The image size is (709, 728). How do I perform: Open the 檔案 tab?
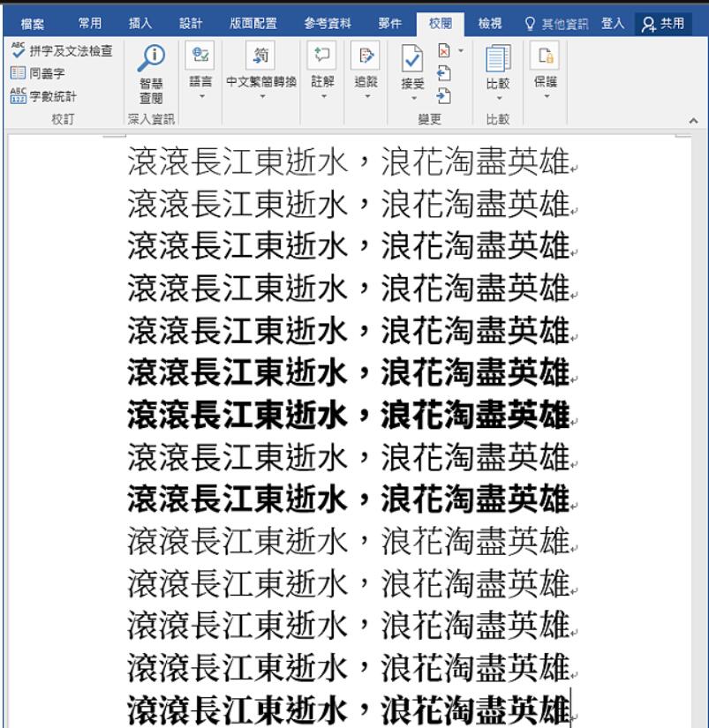pos(33,23)
